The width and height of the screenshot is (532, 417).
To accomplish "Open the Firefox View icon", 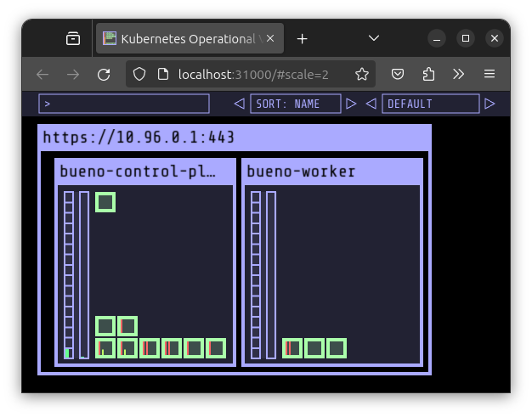I will pos(73,38).
